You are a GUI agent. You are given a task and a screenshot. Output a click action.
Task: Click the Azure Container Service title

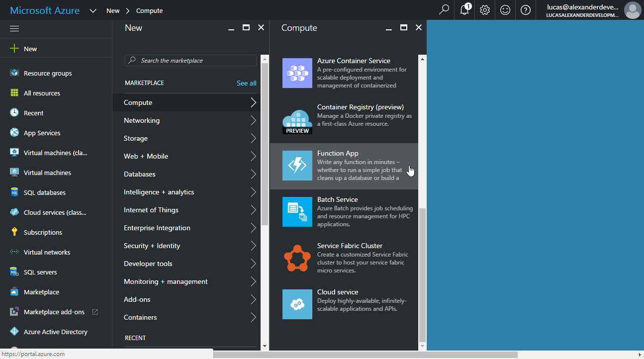tap(354, 61)
